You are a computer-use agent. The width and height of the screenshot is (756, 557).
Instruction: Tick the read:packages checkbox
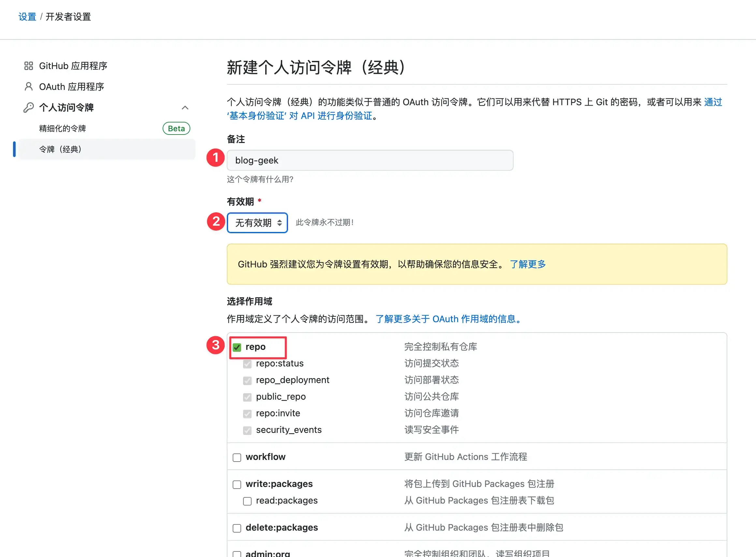click(x=247, y=501)
